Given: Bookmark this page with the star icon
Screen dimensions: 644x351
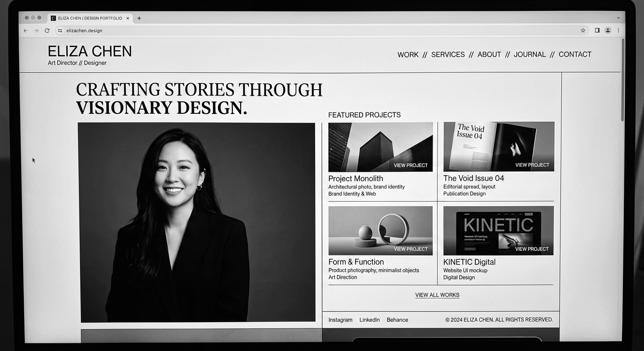Looking at the screenshot, I should (x=583, y=31).
